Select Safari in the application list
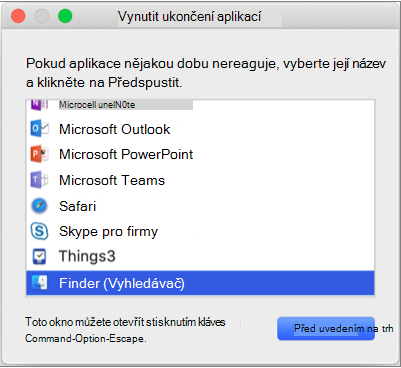The image size is (401, 368). [x=200, y=206]
